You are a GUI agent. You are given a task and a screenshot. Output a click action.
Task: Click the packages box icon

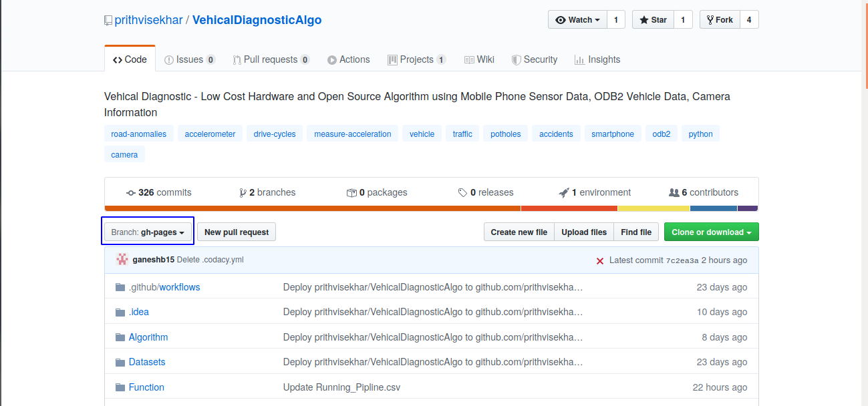351,192
